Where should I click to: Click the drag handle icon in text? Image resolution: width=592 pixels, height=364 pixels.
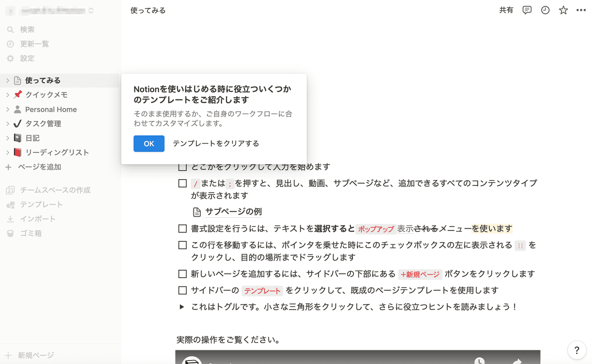click(521, 246)
